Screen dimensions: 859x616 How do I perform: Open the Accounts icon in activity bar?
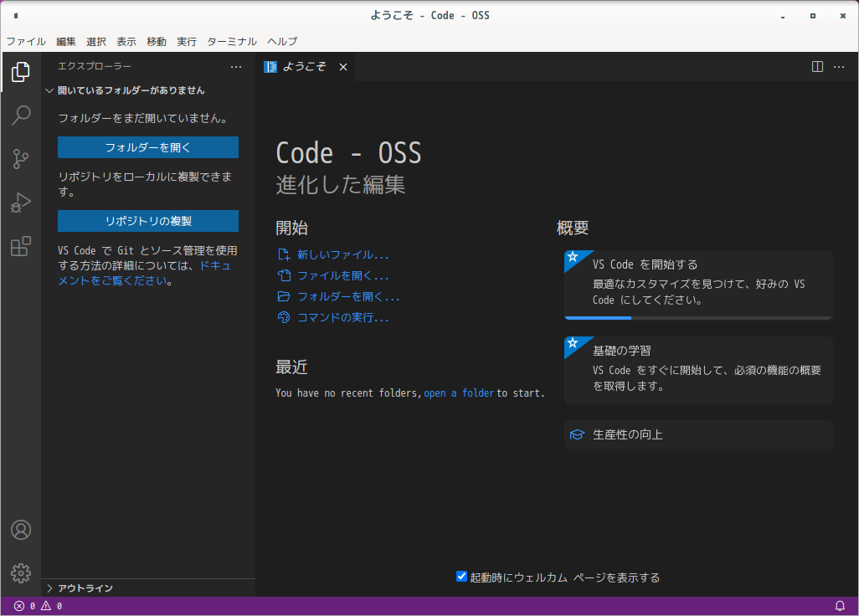pos(21,530)
